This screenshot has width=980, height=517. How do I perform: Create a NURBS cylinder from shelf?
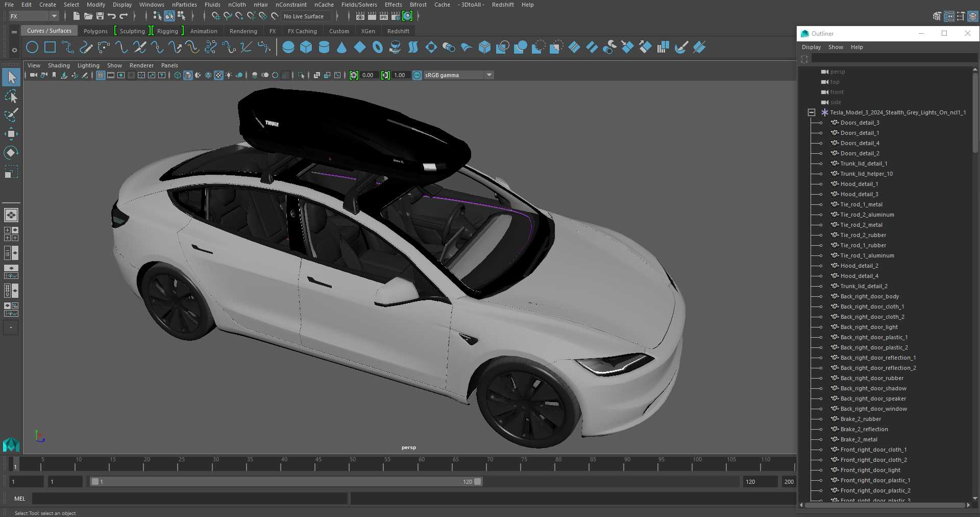324,48
